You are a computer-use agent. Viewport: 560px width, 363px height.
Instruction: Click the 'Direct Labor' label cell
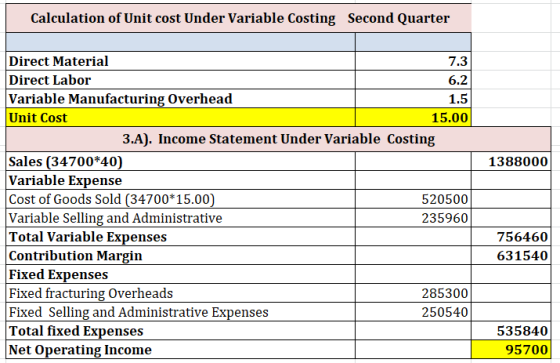tap(181, 80)
